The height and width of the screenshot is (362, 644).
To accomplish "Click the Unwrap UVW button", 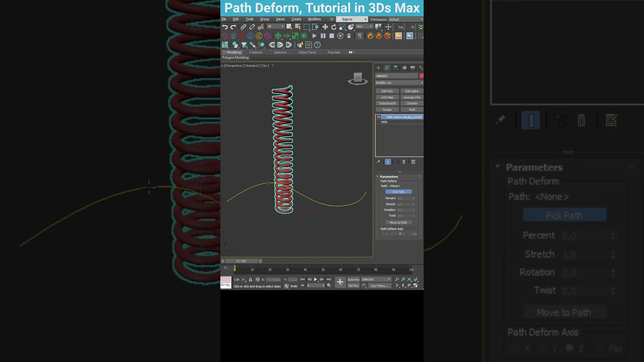I will (x=412, y=98).
